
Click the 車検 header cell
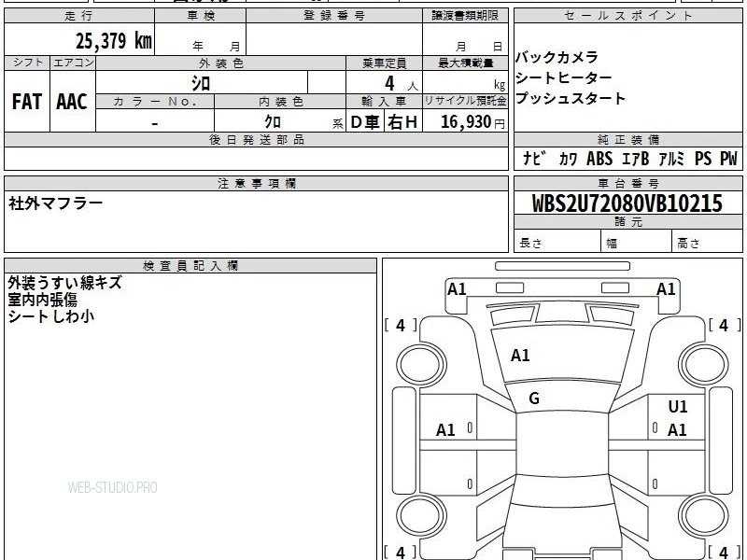[x=201, y=16]
